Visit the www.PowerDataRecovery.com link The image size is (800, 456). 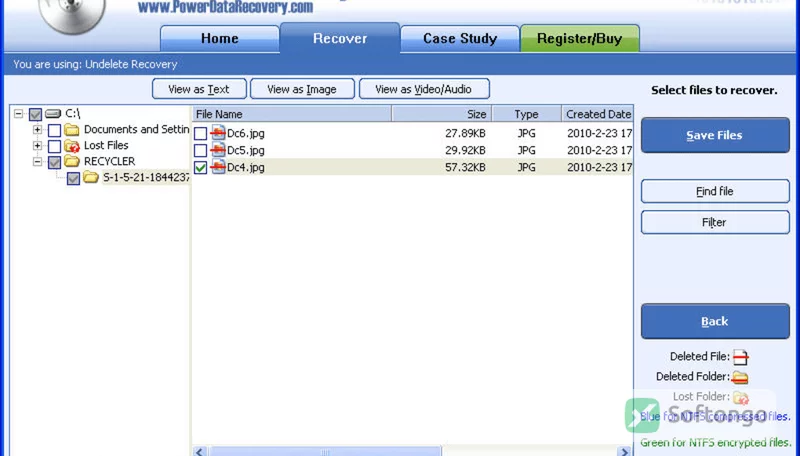[226, 7]
